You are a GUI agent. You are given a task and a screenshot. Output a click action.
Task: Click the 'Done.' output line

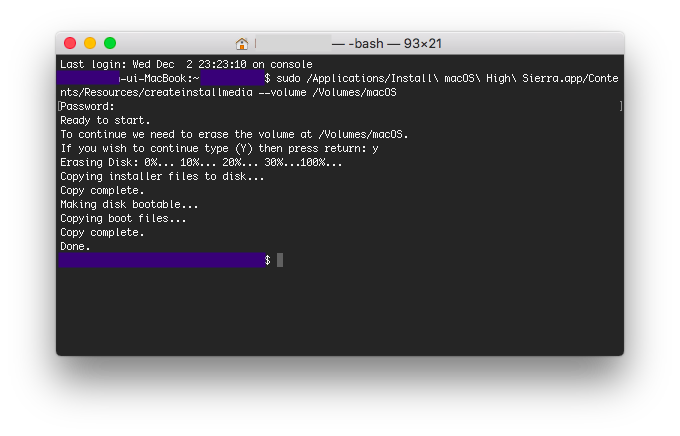click(75, 246)
